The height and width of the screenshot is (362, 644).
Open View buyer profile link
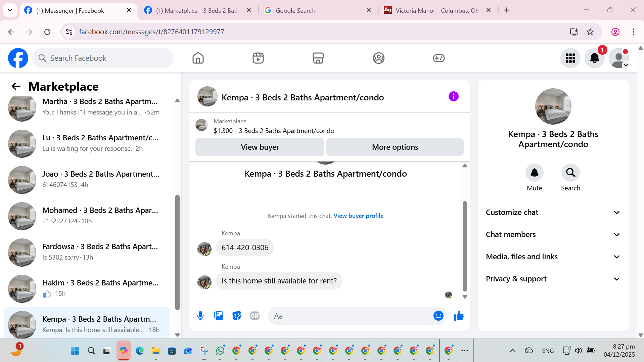pos(358,216)
